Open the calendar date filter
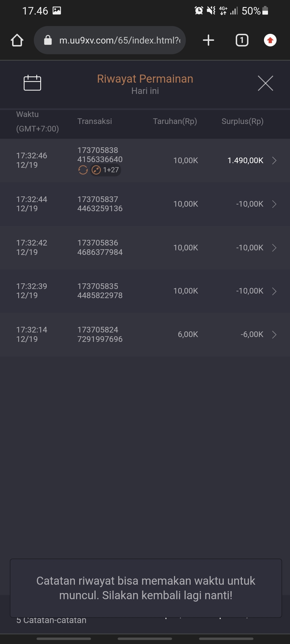 32,83
